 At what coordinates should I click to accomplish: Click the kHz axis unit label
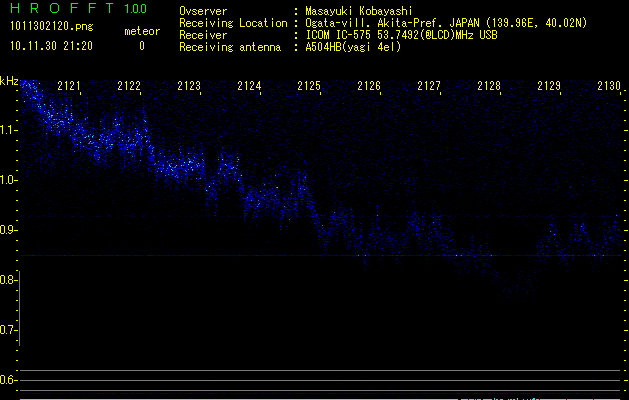[9, 81]
